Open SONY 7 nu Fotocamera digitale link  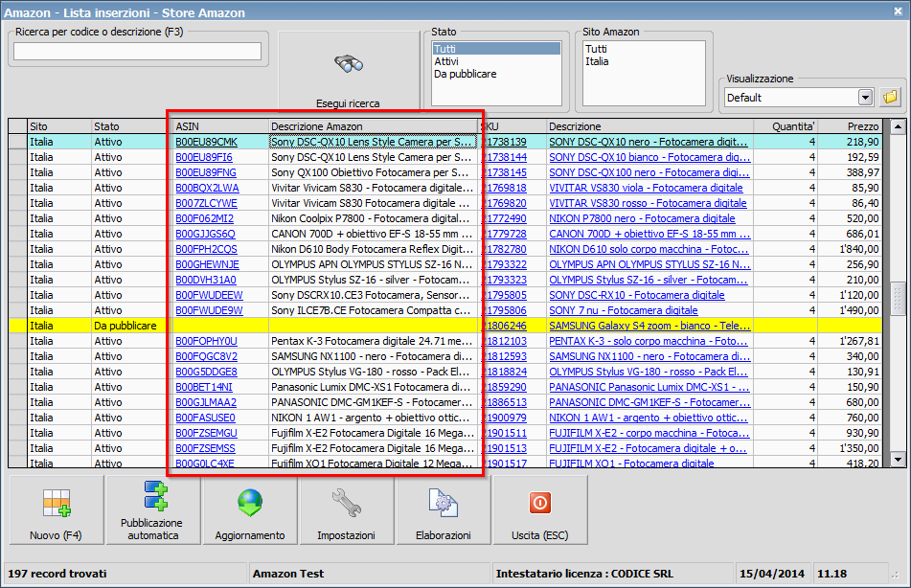click(624, 311)
